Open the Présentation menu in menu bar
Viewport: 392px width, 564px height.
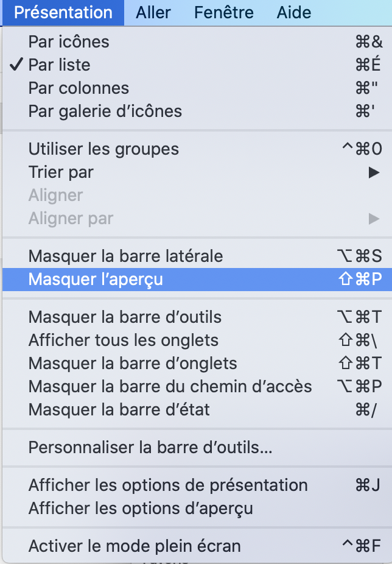[x=63, y=12]
